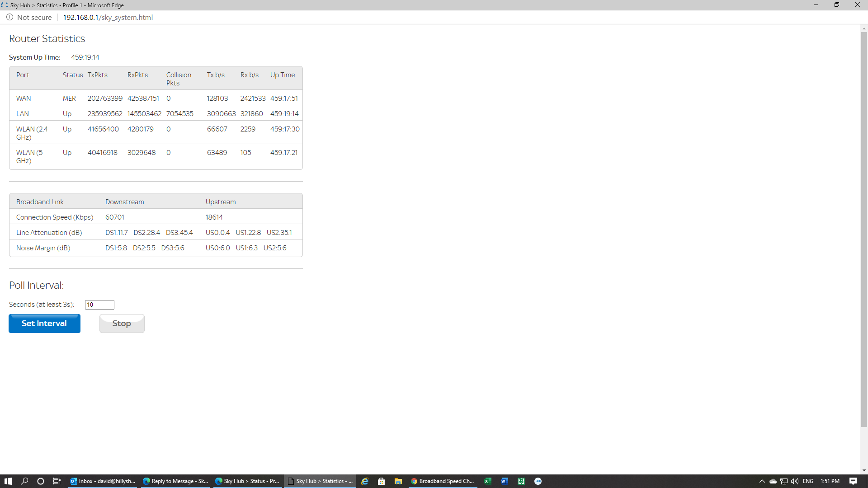Click the Set Interval button

pos(44,324)
